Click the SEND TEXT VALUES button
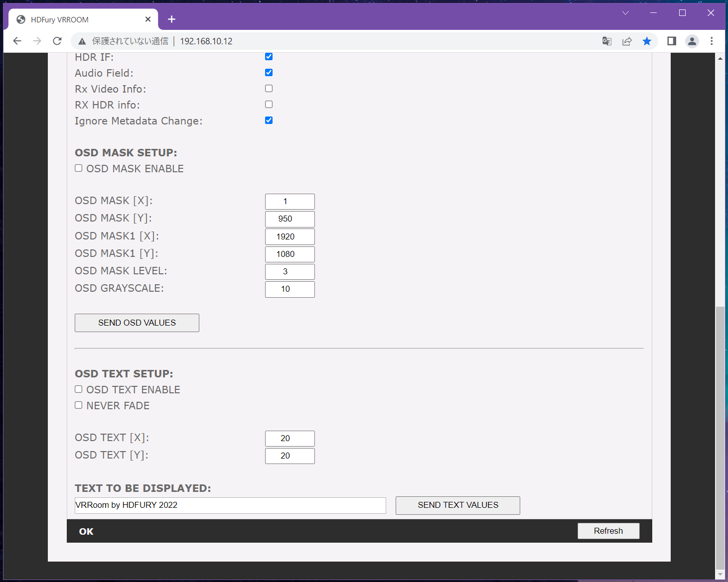This screenshot has width=728, height=582. pos(458,505)
